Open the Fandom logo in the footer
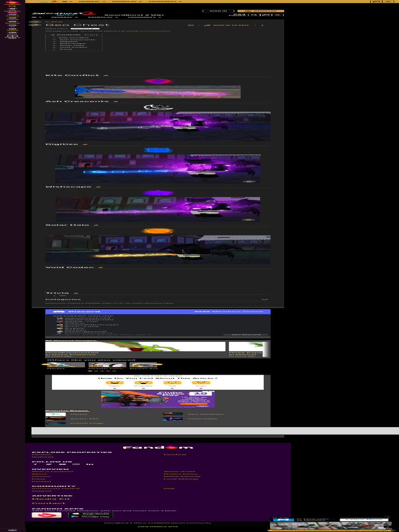 (158, 447)
